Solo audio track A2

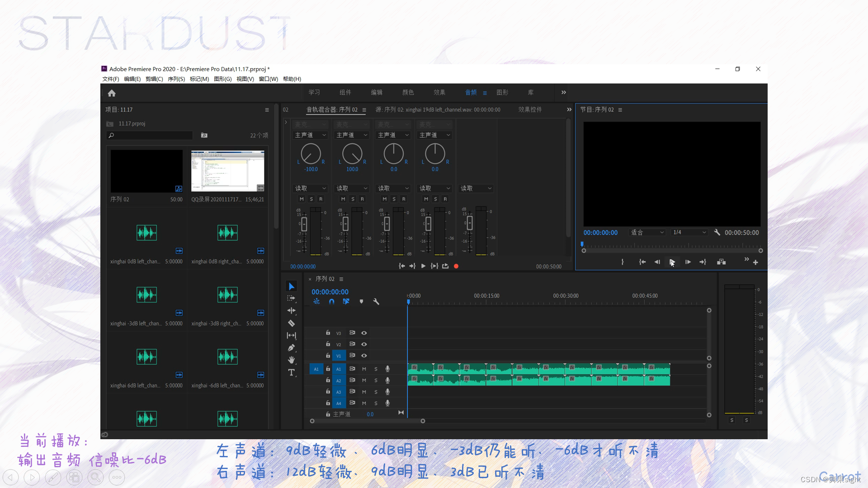[376, 380]
